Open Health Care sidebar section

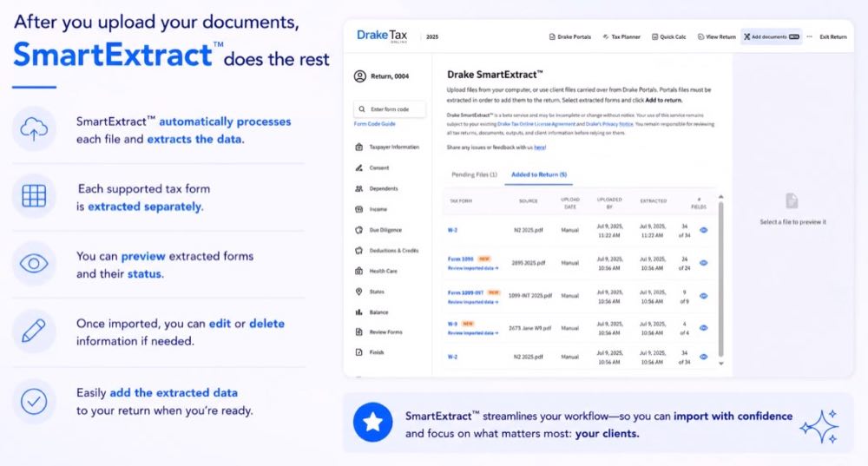point(376,272)
